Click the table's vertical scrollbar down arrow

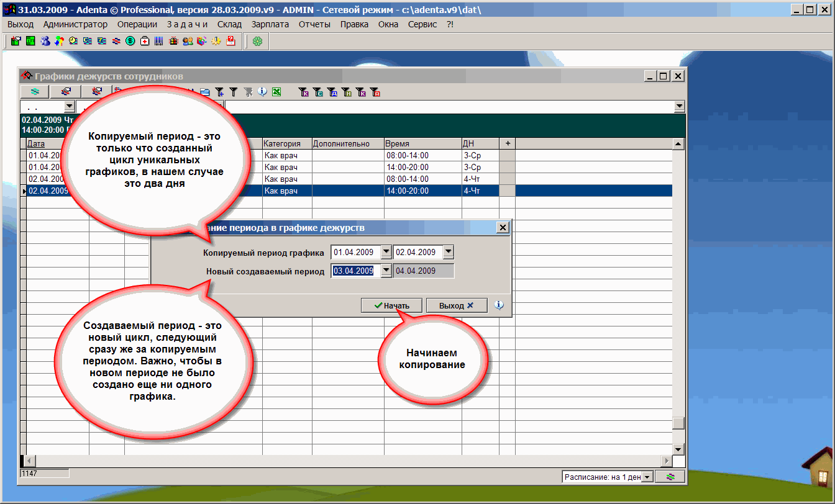(x=679, y=449)
